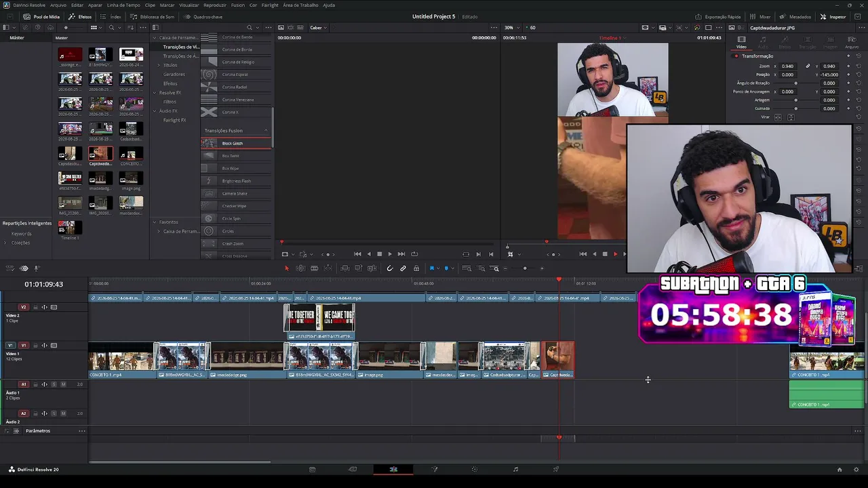This screenshot has width=868, height=488.
Task: Toggle the Inspetor panel button
Action: pyautogui.click(x=833, y=16)
